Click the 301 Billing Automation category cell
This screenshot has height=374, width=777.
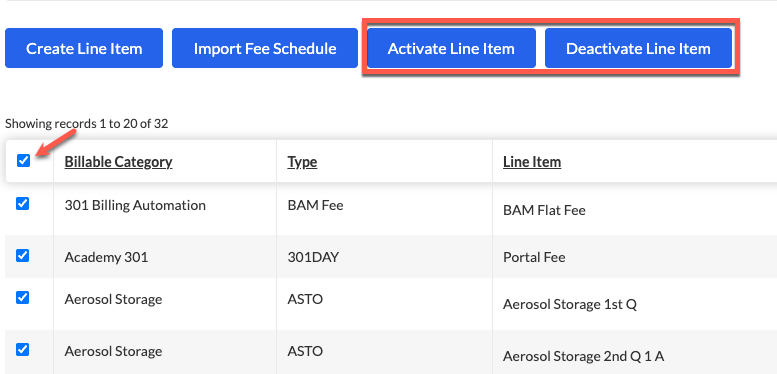click(135, 205)
